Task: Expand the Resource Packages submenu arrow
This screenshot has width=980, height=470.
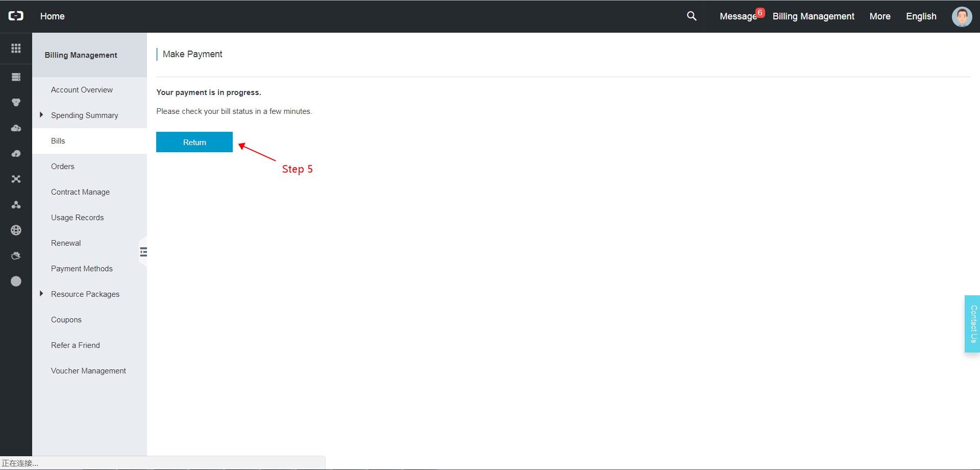Action: point(41,294)
